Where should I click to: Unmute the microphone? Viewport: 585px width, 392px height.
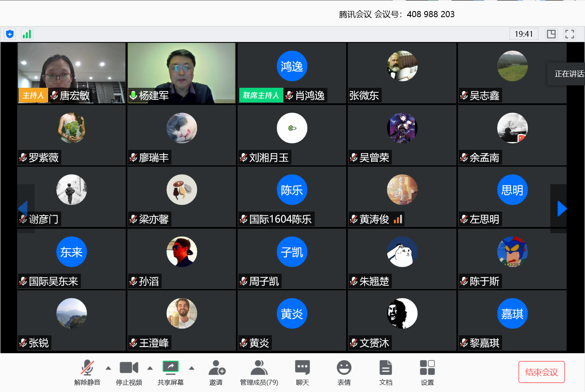pos(87,372)
